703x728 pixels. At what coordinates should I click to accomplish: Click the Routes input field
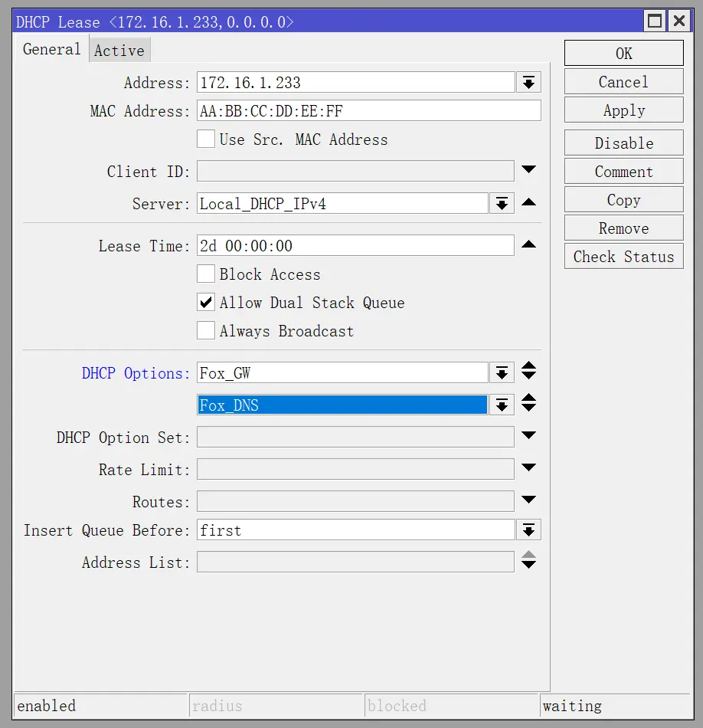355,501
